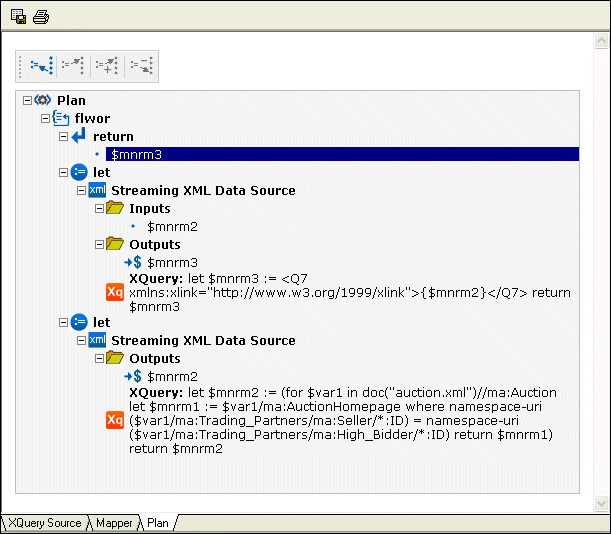611x534 pixels.
Task: Click the plan-tree toolbar button with plus sign
Action: pyautogui.click(x=106, y=66)
